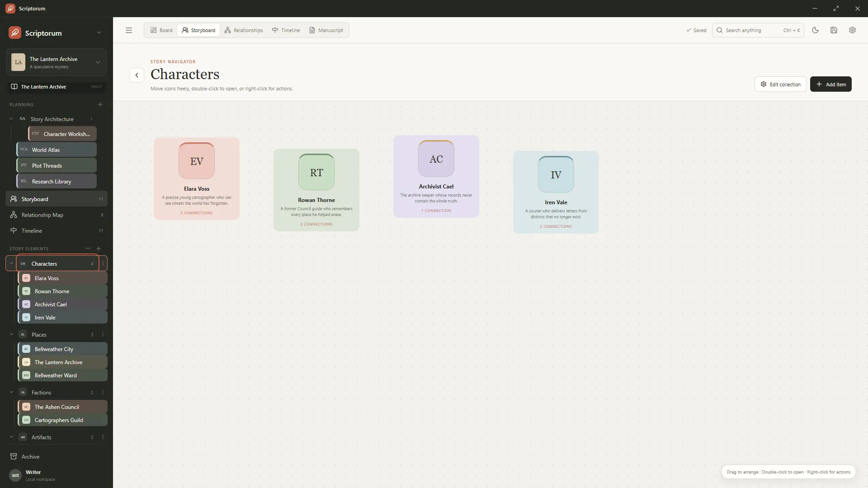This screenshot has height=488, width=868.
Task: Maximize the Scriptorum window
Action: tap(836, 9)
